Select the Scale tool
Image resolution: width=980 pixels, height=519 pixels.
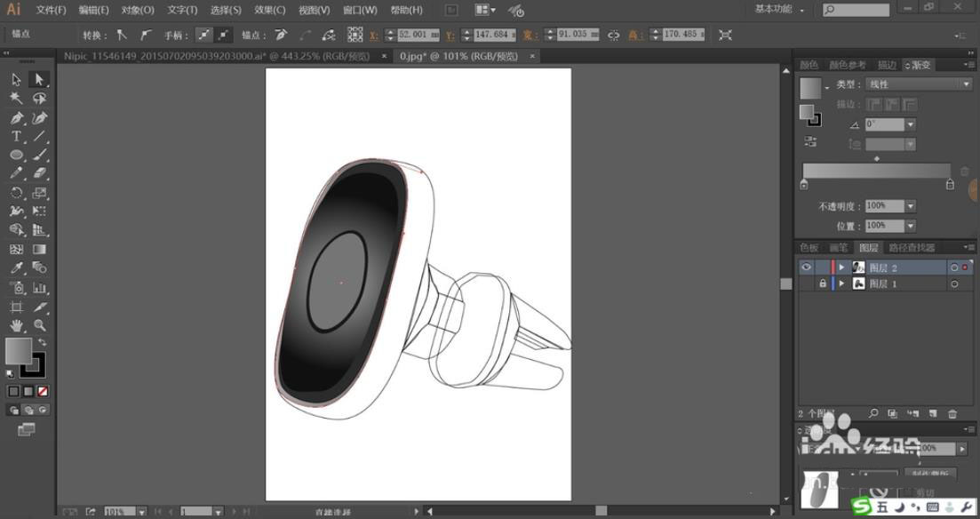tap(39, 193)
